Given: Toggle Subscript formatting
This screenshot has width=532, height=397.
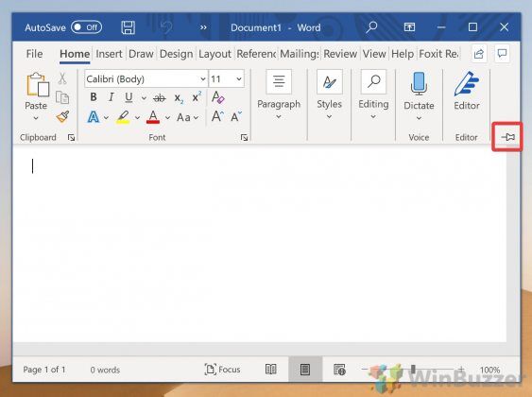Looking at the screenshot, I should tap(179, 98).
